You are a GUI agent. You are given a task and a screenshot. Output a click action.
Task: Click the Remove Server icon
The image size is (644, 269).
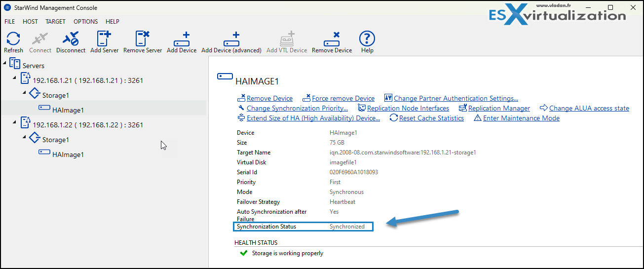point(143,39)
